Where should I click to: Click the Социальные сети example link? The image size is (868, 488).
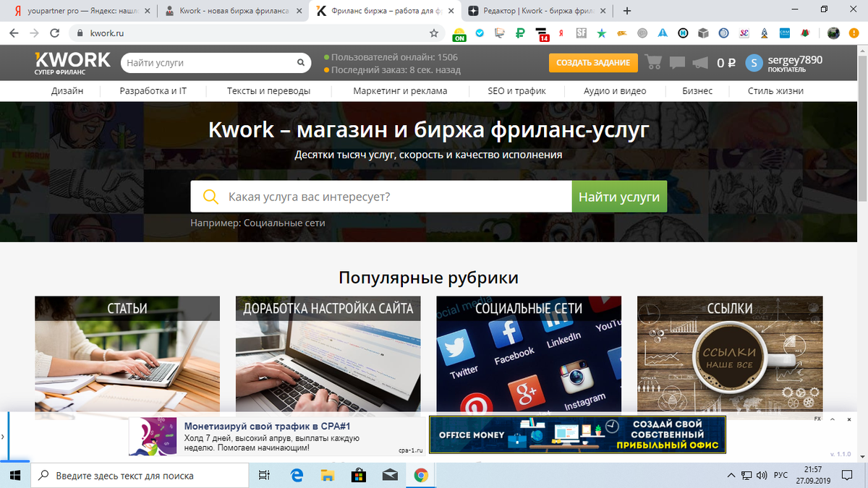pyautogui.click(x=284, y=223)
